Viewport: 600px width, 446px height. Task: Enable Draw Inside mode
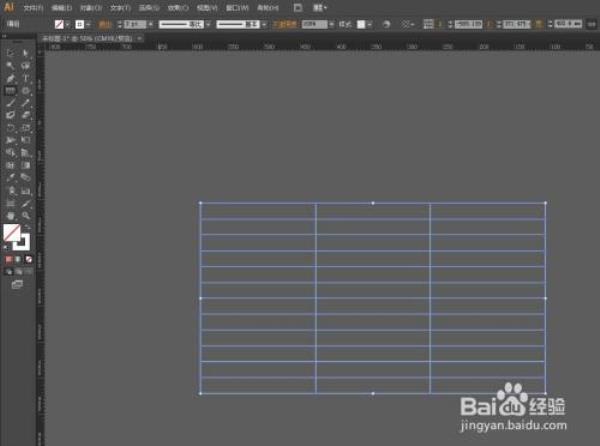tap(28, 272)
